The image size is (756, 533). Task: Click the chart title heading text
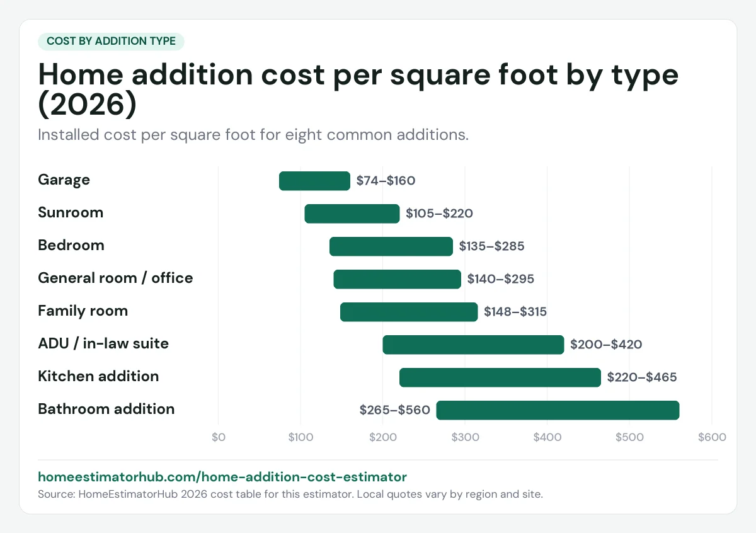click(x=358, y=90)
